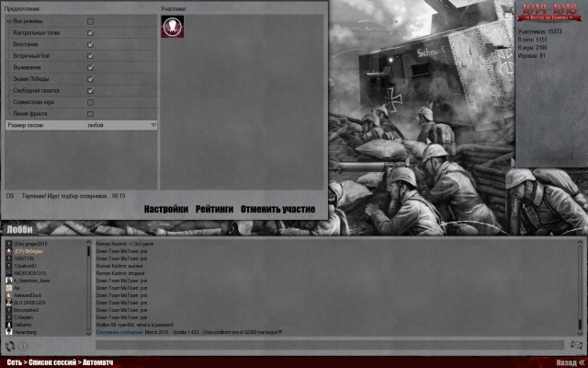Click the Системное сообщение link in chat
This screenshot has height=368, width=588.
click(x=119, y=332)
